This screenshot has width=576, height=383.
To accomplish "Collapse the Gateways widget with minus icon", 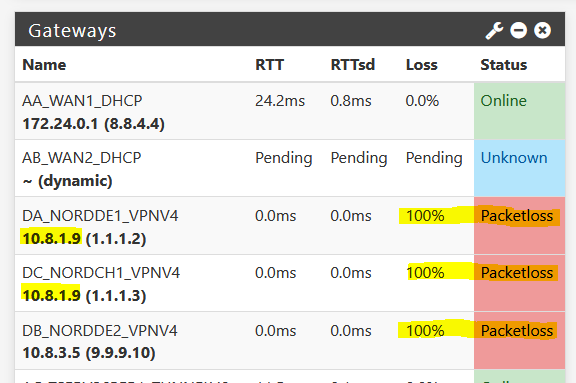I will 519,30.
